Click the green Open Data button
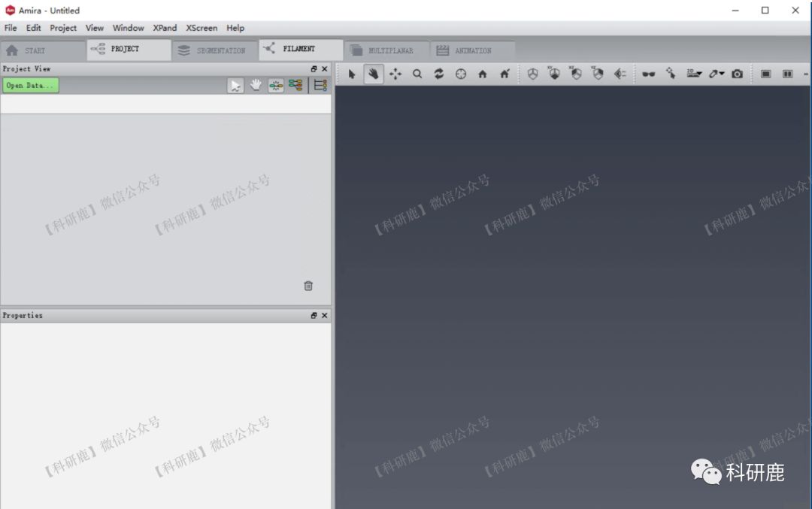The image size is (812, 509). (x=30, y=86)
